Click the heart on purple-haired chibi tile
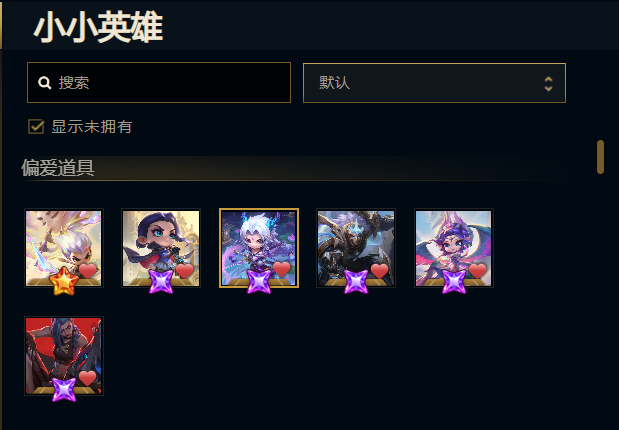The width and height of the screenshot is (619, 430). [x=184, y=271]
